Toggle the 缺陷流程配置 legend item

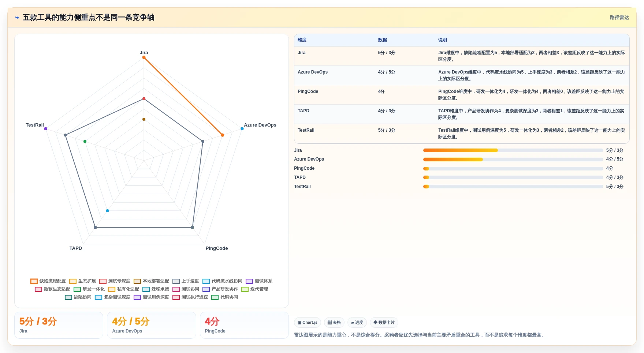point(48,281)
